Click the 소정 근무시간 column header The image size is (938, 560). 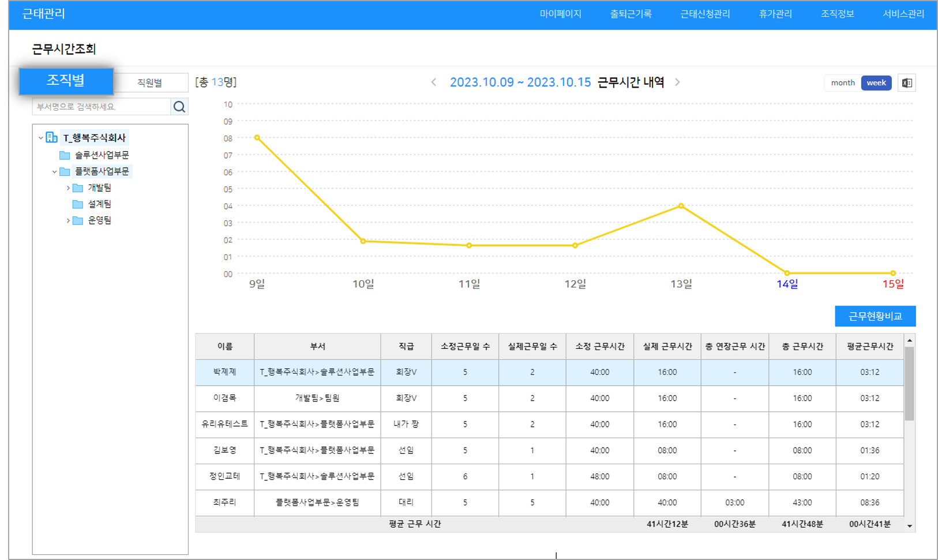600,347
